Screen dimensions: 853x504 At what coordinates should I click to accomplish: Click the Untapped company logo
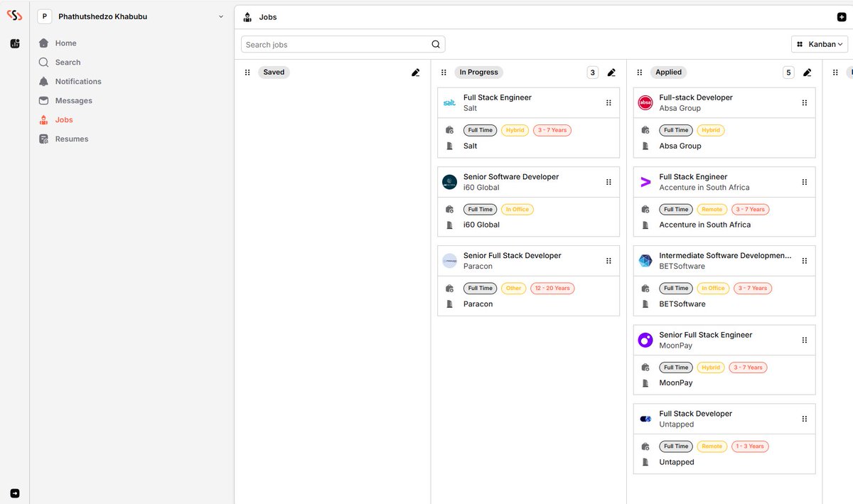645,419
